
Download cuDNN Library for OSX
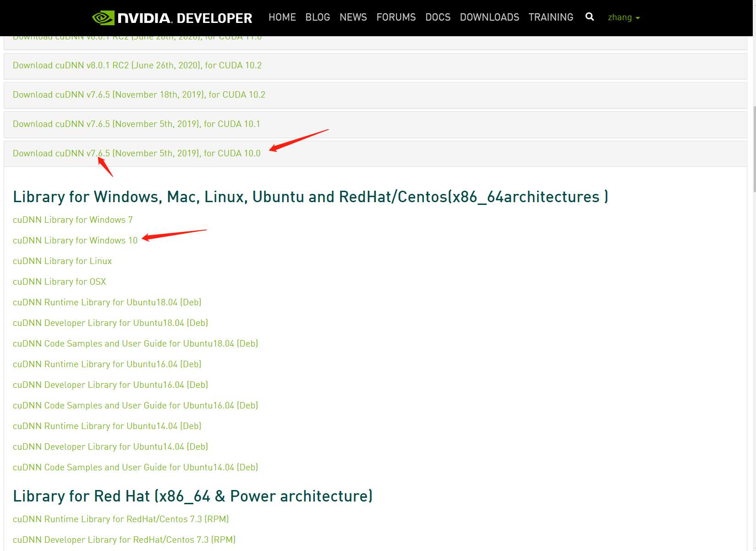pyautogui.click(x=60, y=282)
